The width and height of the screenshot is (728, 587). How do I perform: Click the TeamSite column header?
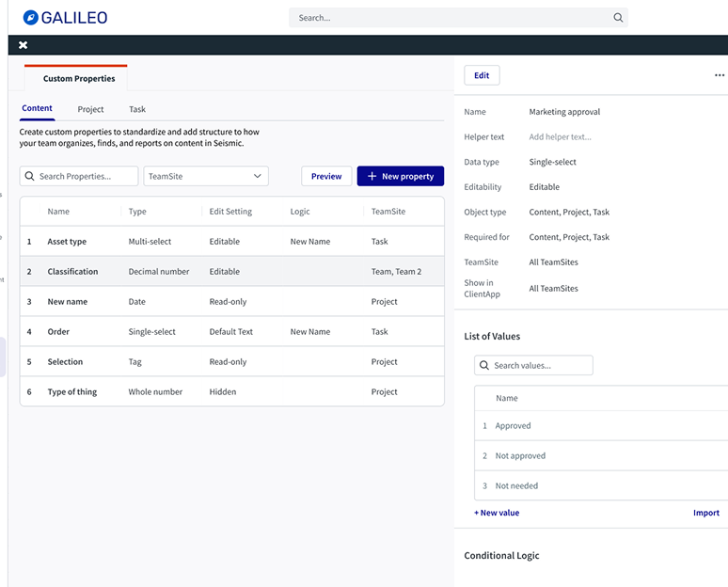[x=388, y=212]
